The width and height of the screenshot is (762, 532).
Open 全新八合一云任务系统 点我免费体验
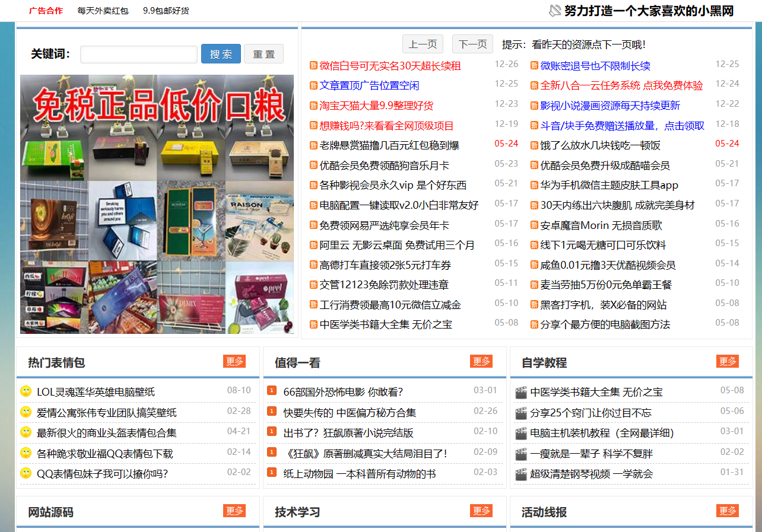click(621, 85)
